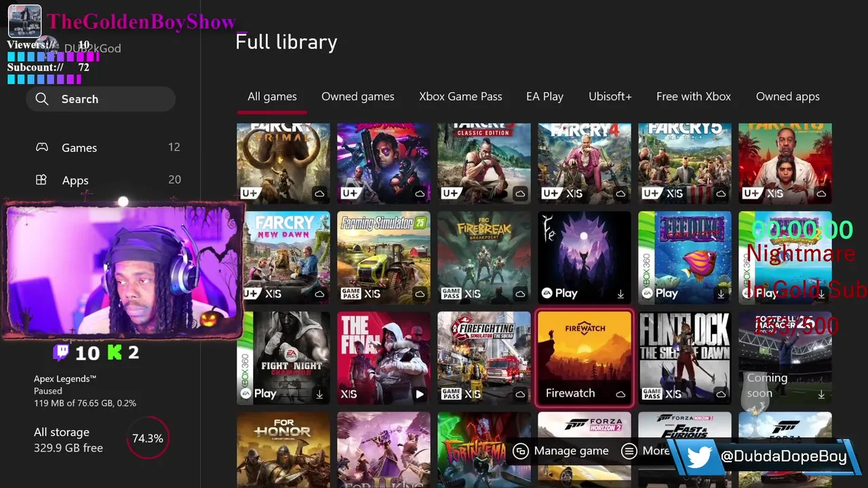This screenshot has width=868, height=488.
Task: Click the U+ badge on Far Cry 3 Blood Dragon
Action: click(x=350, y=193)
